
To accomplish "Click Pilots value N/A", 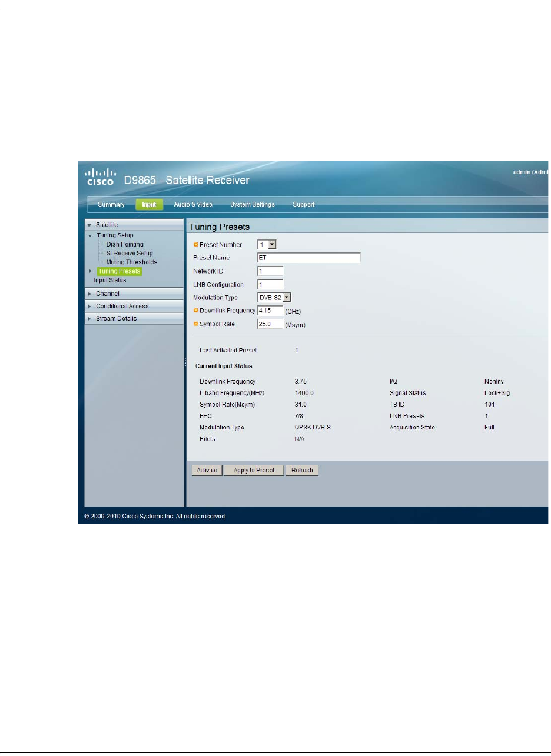I will pos(300,439).
